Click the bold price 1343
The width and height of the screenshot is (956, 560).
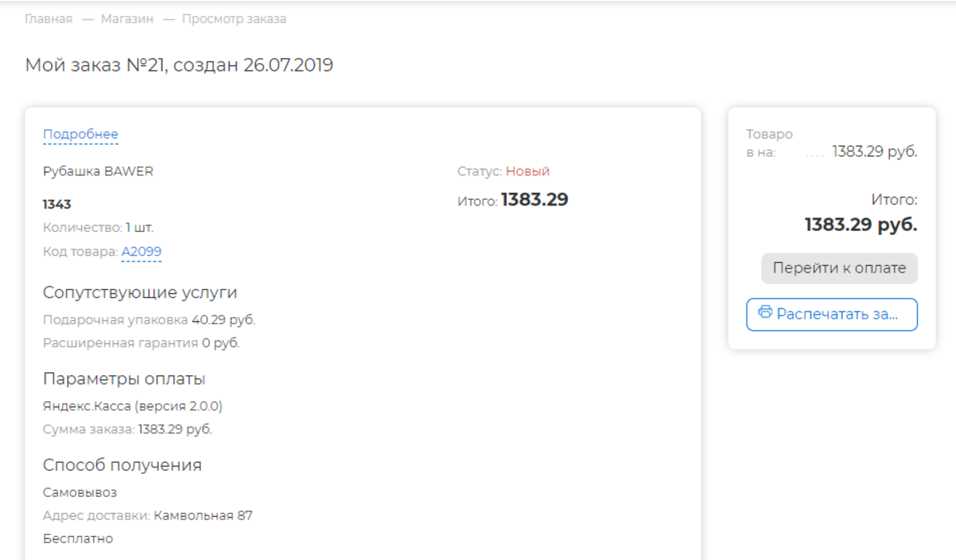[57, 205]
